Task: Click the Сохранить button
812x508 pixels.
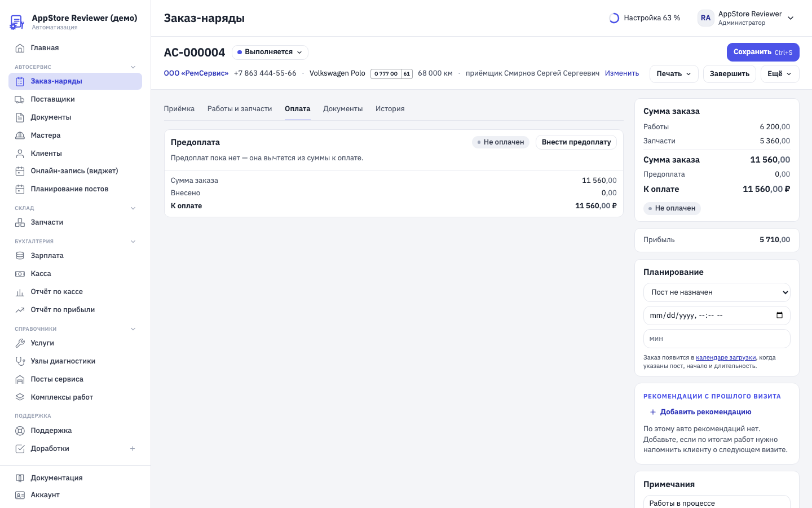Action: pos(763,52)
